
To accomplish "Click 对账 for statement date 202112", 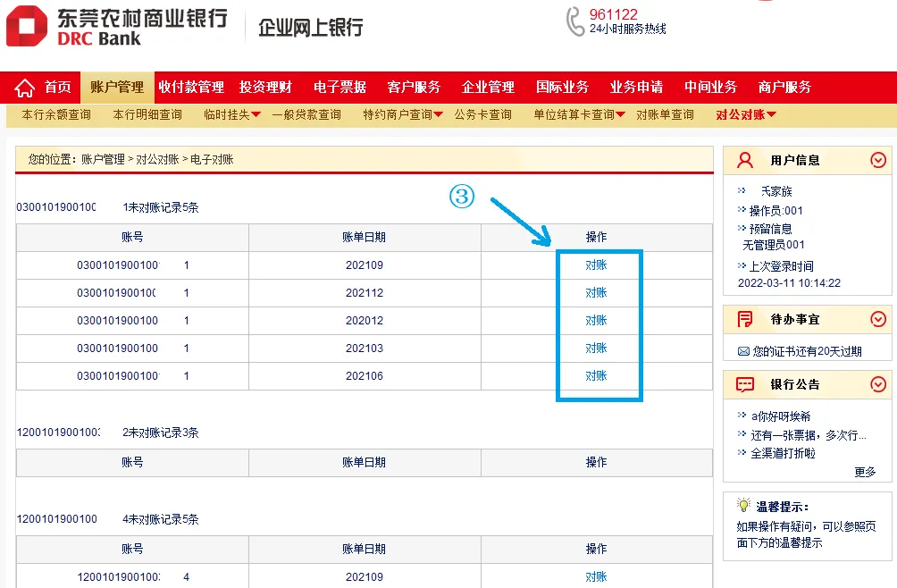I will click(596, 293).
